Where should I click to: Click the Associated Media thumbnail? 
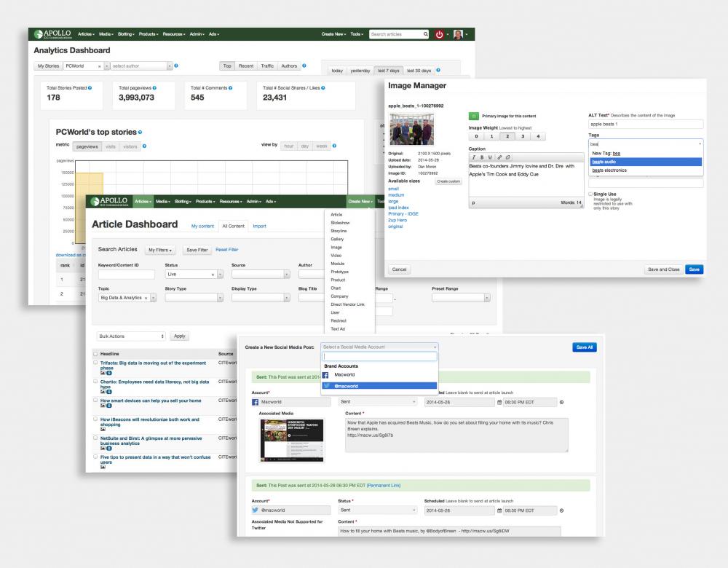[x=292, y=441]
